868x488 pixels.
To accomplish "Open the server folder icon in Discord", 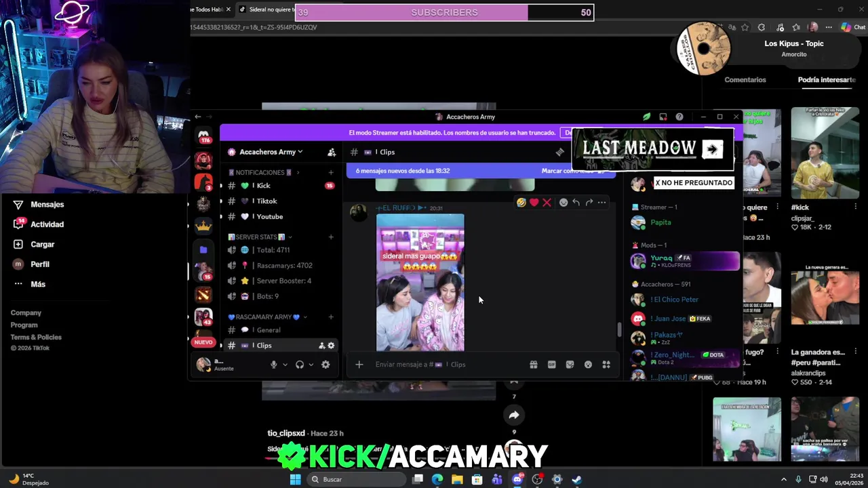I will pyautogui.click(x=203, y=249).
